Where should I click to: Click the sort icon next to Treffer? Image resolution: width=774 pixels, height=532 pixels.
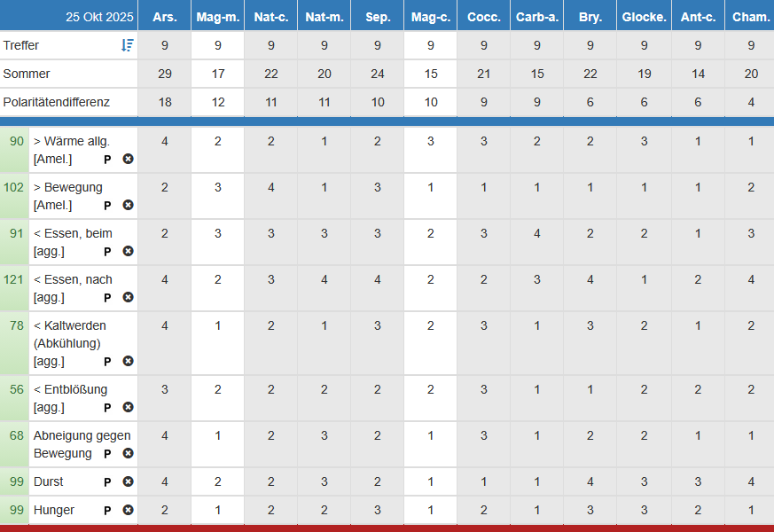pyautogui.click(x=128, y=45)
